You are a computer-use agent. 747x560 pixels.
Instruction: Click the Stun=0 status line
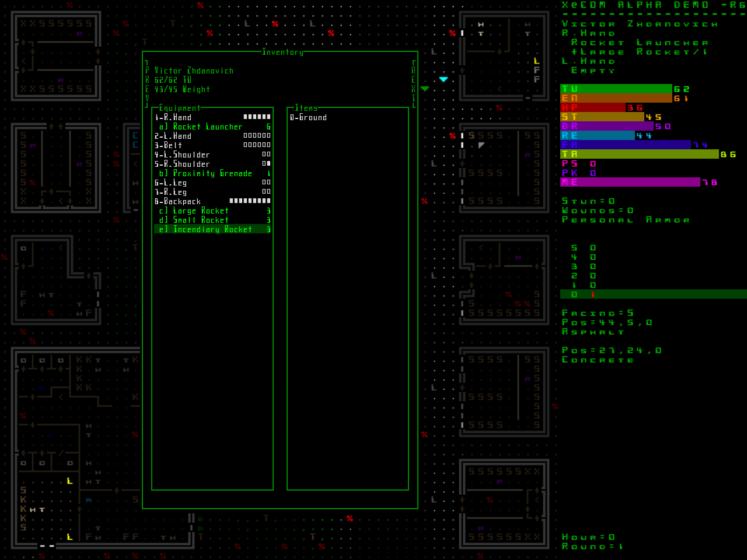(589, 201)
